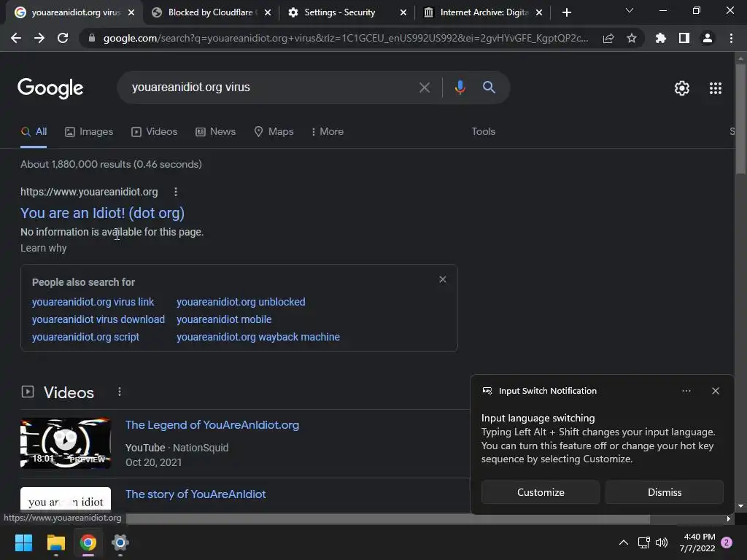
Task: Show hidden system tray icons
Action: (x=623, y=542)
